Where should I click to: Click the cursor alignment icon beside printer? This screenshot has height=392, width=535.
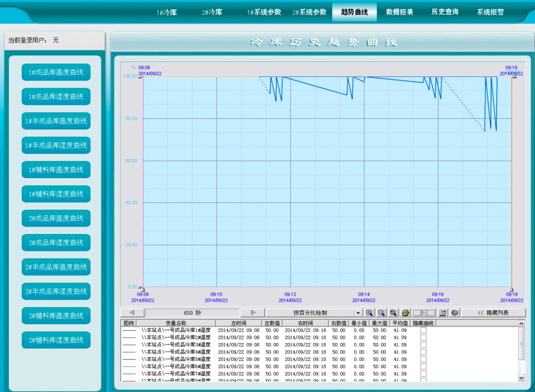coord(424,313)
